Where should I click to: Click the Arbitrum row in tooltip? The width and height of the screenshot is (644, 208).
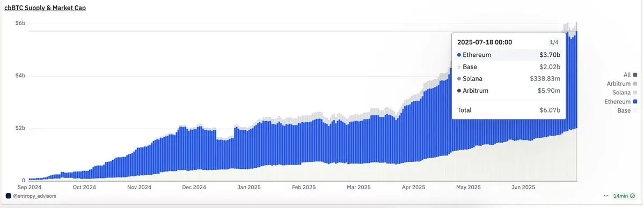[x=508, y=91]
